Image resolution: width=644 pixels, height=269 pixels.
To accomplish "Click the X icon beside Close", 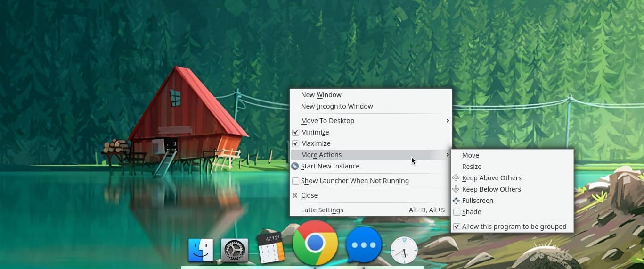I will click(x=295, y=195).
